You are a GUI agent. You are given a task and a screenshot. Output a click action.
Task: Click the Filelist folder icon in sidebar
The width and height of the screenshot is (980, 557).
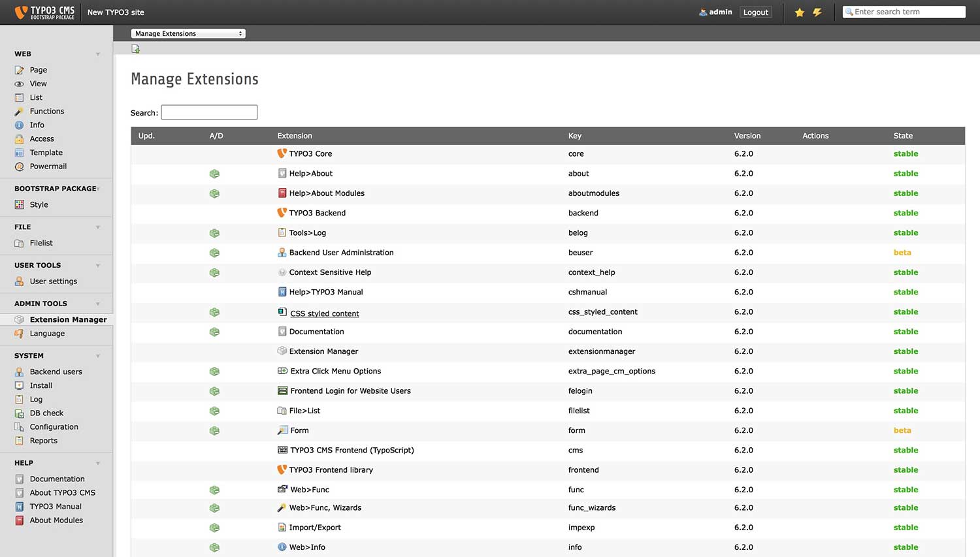20,244
